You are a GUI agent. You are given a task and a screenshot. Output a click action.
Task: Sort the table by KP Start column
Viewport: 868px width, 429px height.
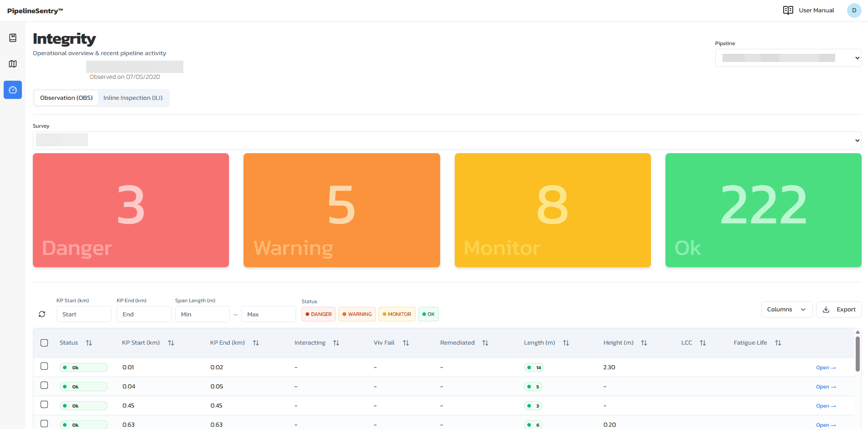tap(171, 342)
